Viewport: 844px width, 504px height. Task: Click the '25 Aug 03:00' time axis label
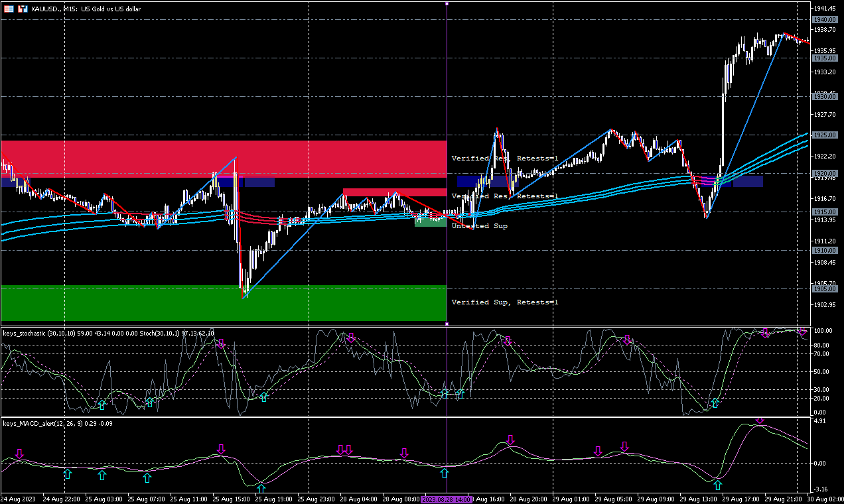[104, 498]
